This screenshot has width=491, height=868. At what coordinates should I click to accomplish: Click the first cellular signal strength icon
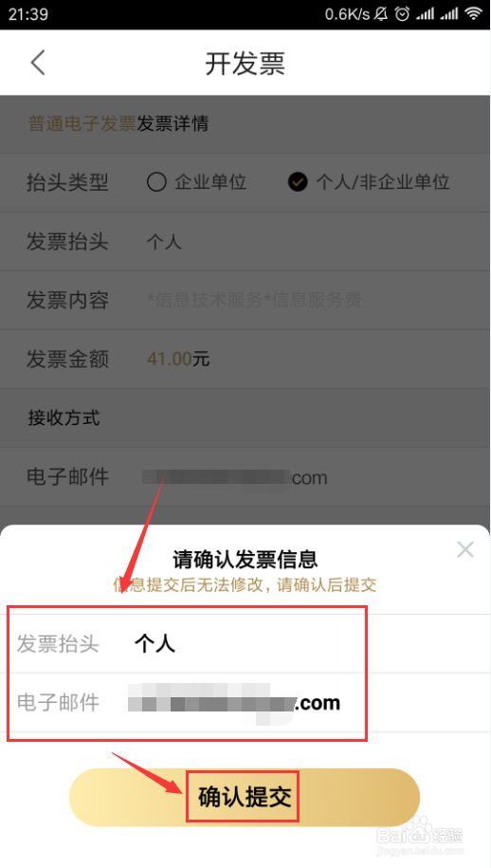click(426, 14)
